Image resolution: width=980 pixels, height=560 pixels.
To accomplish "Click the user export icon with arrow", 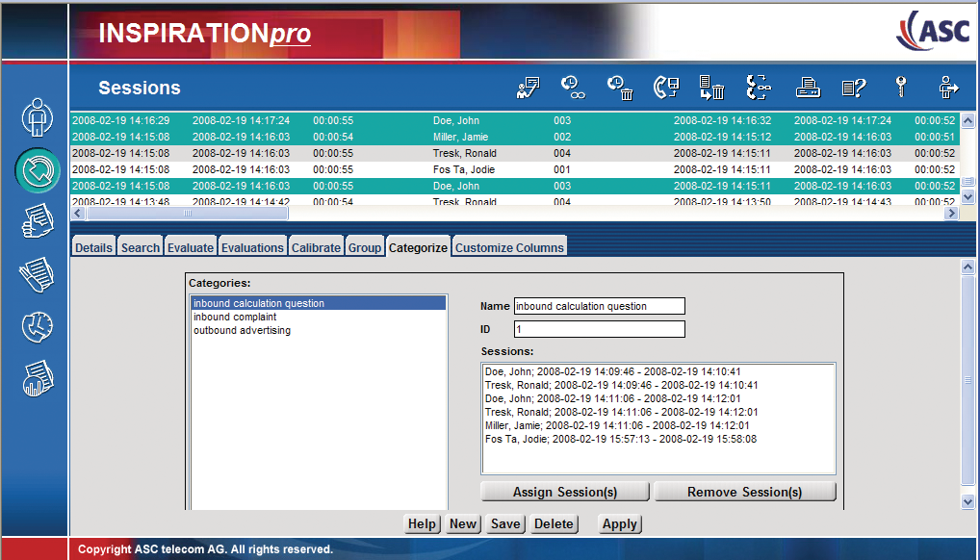I will click(x=947, y=87).
